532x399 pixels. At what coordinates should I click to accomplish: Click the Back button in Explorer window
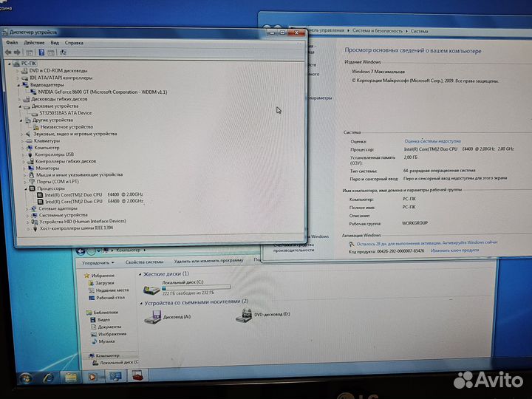point(81,251)
